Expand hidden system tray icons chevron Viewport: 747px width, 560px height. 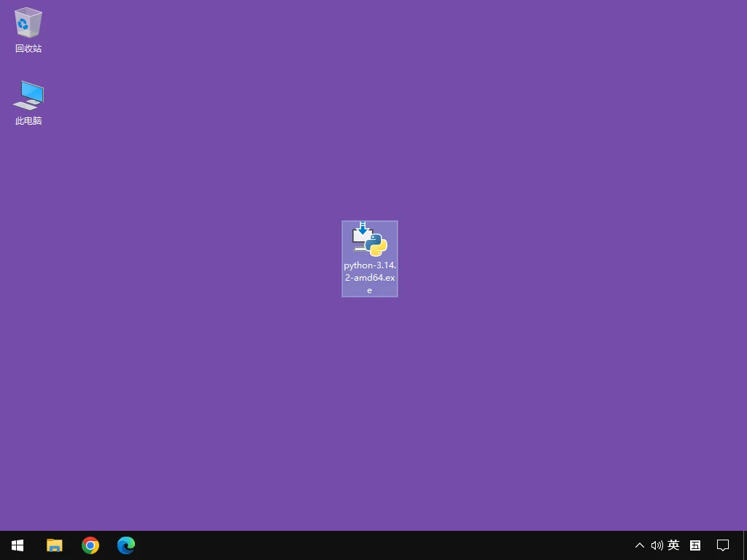pyautogui.click(x=640, y=545)
